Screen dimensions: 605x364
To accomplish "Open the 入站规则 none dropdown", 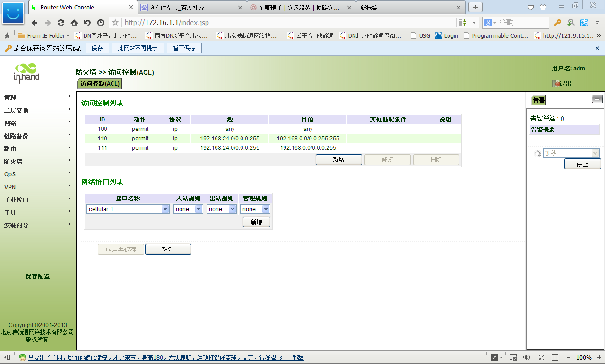I will click(x=199, y=208).
